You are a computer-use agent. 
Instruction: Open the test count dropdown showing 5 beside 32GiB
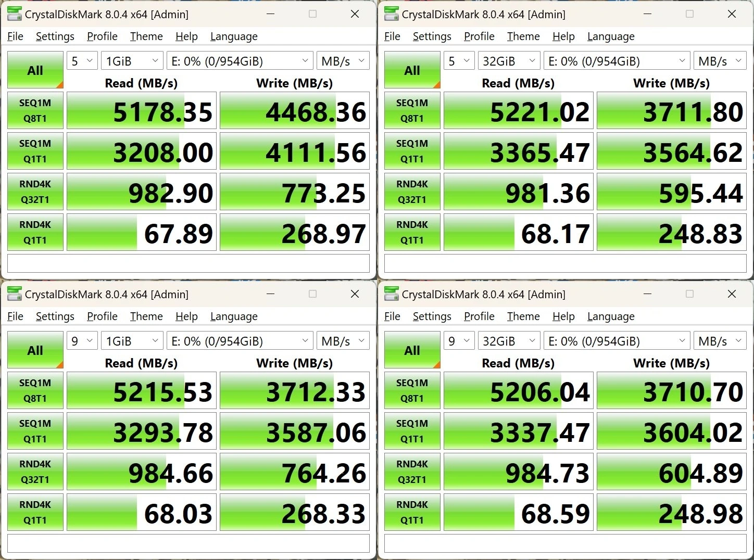tap(459, 61)
